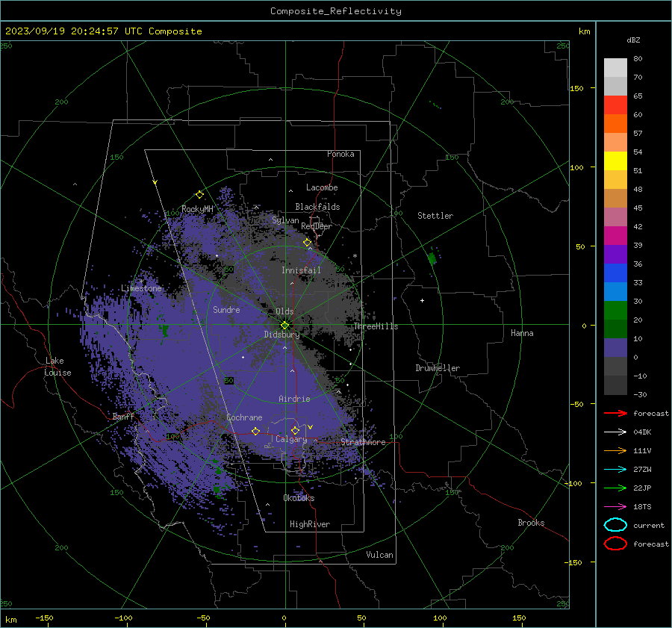Click the white 04DK arrow legend icon
Viewport: 672px width, 628px height.
click(x=615, y=432)
